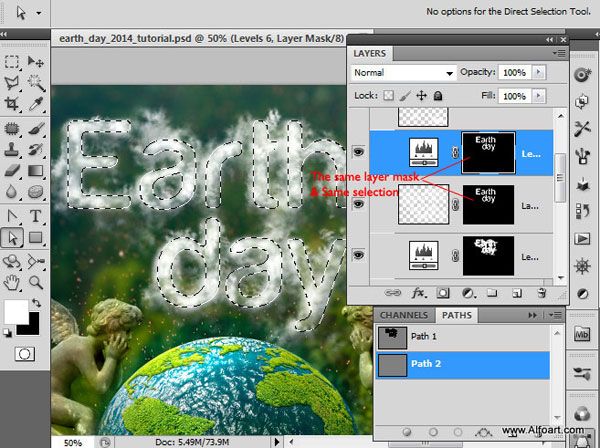Click the black background color swatch
The image size is (600, 448).
pyautogui.click(x=33, y=327)
